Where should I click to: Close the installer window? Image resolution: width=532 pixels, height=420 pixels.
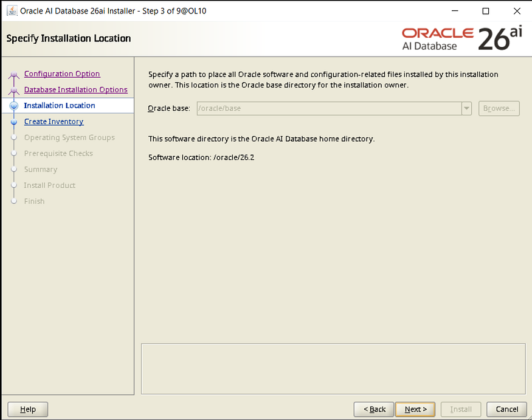click(517, 11)
